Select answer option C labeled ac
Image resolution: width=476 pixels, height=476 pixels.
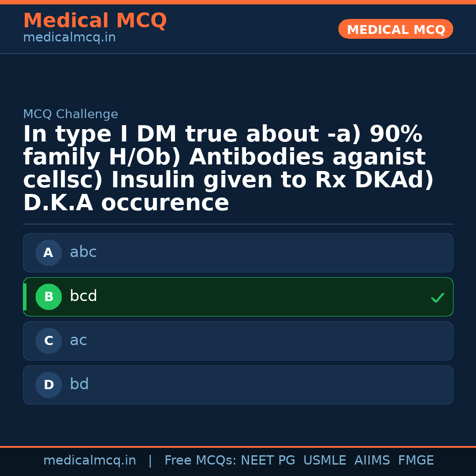[x=238, y=341]
